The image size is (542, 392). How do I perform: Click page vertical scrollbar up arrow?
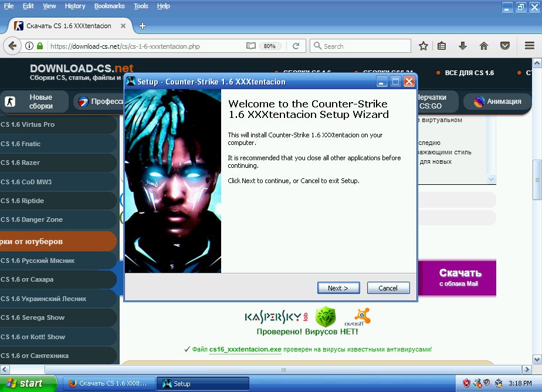click(x=537, y=63)
